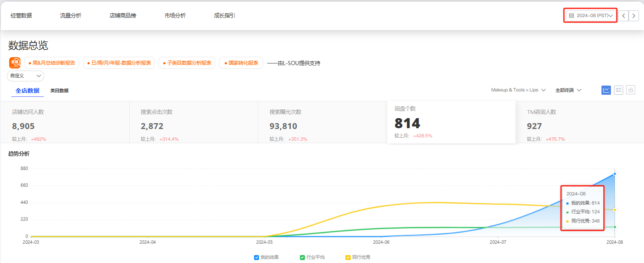Image resolution: width=644 pixels, height=263 pixels.
Task: Select the 搜索曝光次数 metric card
Action: [x=322, y=122]
